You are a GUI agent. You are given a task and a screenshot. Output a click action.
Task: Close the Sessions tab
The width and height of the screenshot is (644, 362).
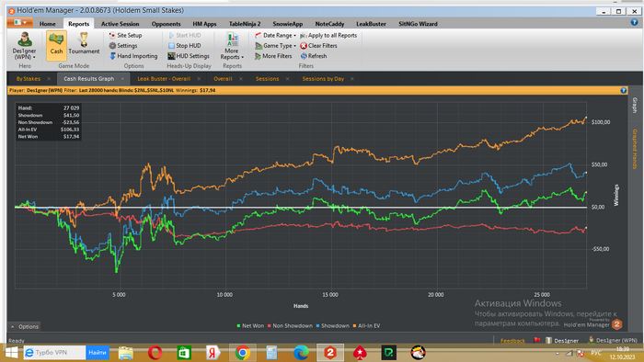click(x=287, y=79)
